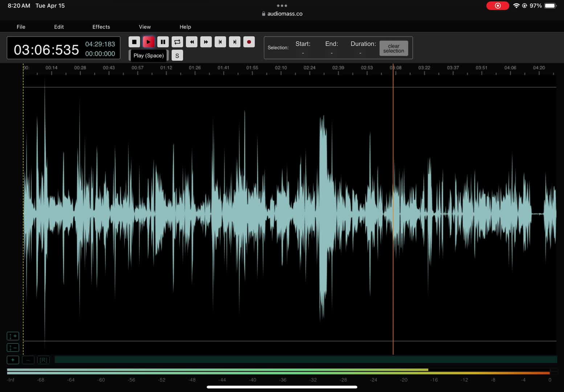Jump to the end of the track
This screenshot has width=564, height=392.
pyautogui.click(x=235, y=42)
